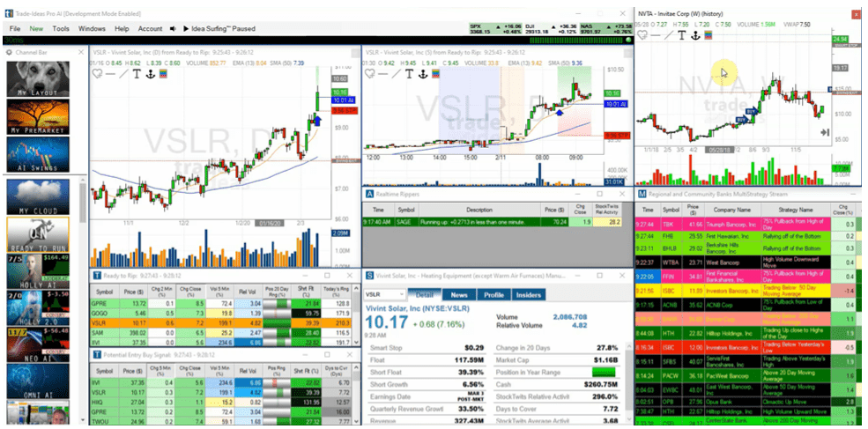The width and height of the screenshot is (868, 429).
Task: Open the Help menu
Action: click(122, 28)
